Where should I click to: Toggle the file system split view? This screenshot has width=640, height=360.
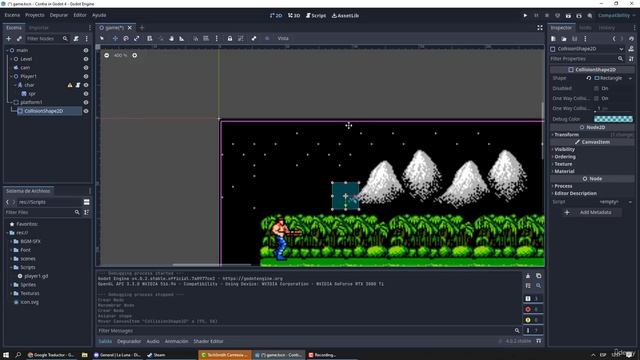click(87, 202)
